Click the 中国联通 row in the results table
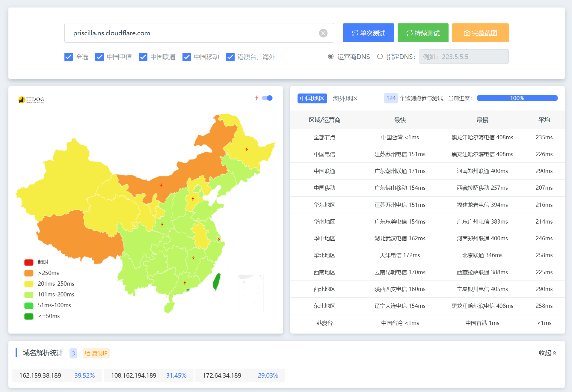The height and width of the screenshot is (392, 572). pyautogui.click(x=428, y=171)
